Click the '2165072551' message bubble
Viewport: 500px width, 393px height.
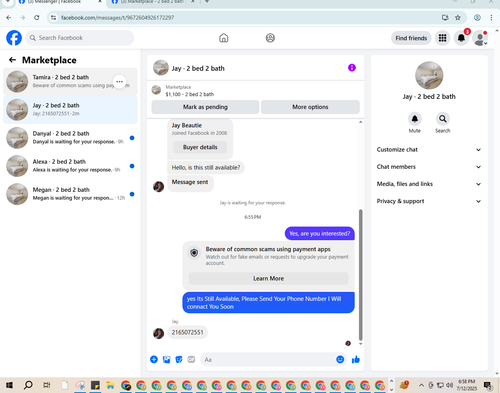187,332
